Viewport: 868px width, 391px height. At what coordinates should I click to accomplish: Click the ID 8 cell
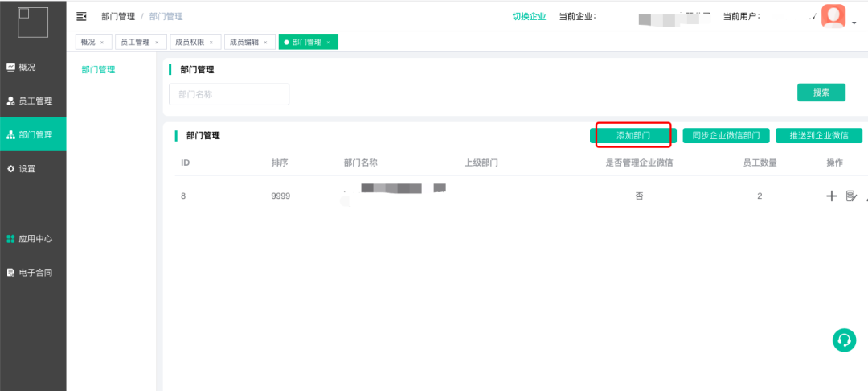183,196
